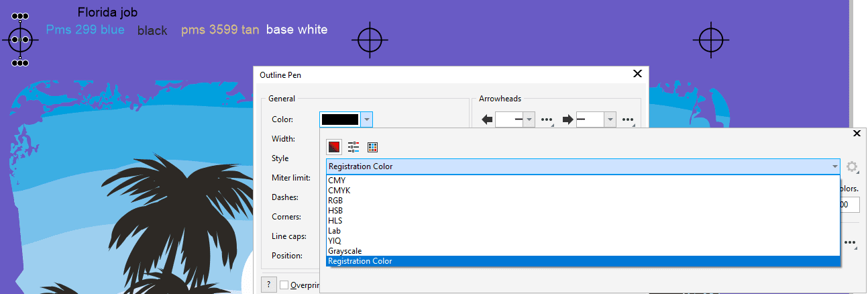The image size is (868, 294).
Task: Open start arrowhead options ellipsis
Action: tap(547, 120)
